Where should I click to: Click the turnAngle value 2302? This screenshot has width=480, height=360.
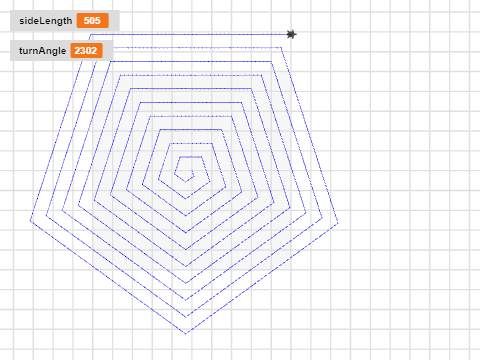point(86,51)
